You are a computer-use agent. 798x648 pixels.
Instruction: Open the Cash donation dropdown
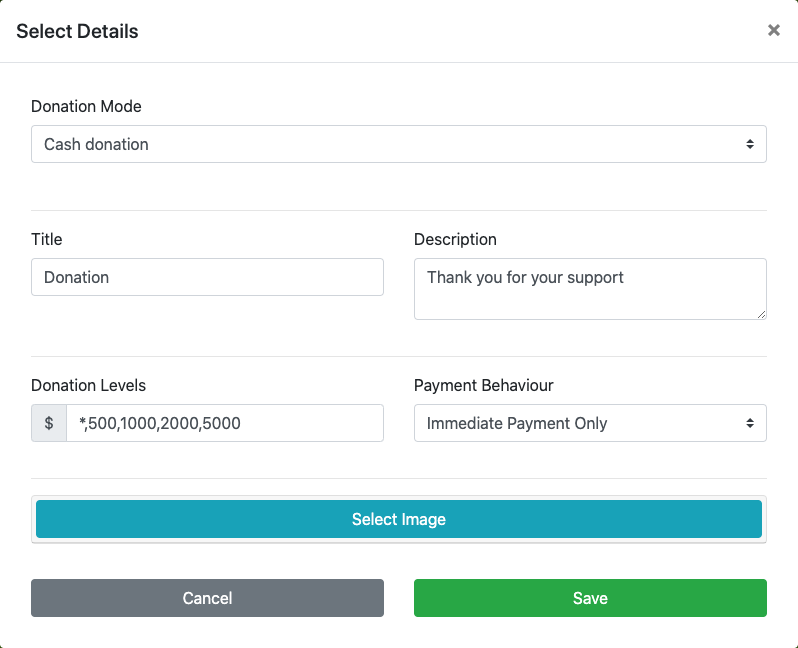pyautogui.click(x=398, y=144)
